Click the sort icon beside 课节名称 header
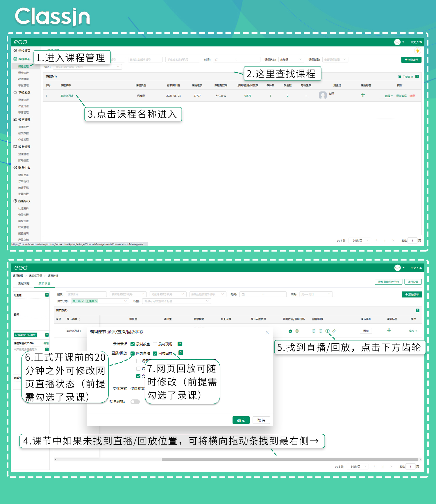The height and width of the screenshot is (504, 436). pos(79,319)
